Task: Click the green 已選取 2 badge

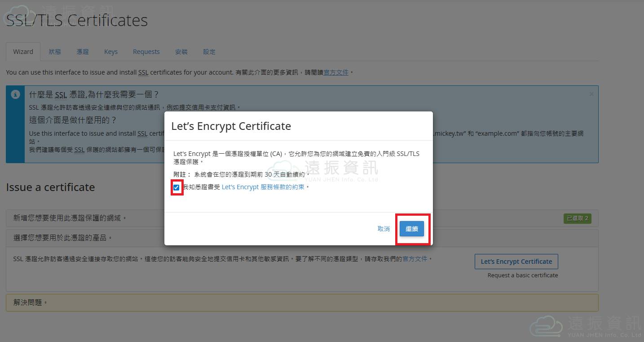Action: point(577,218)
